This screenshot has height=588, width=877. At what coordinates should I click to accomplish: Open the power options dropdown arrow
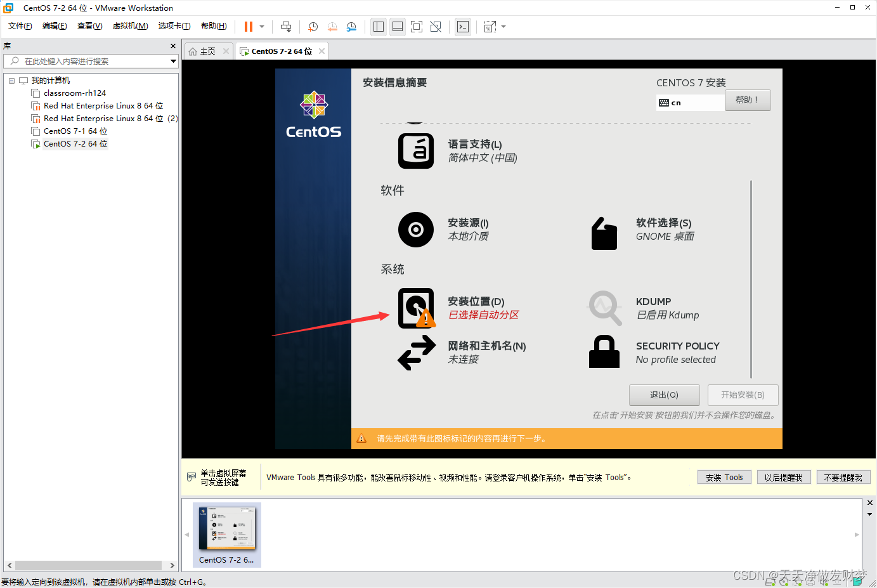point(262,27)
